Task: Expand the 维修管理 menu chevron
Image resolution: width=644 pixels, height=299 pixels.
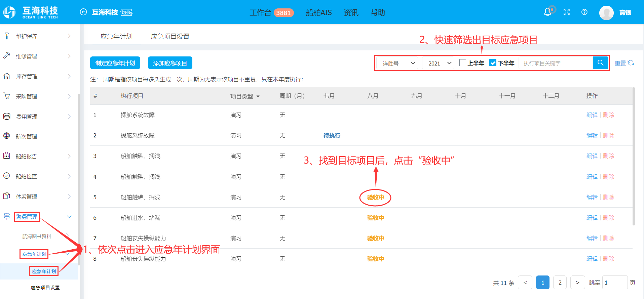Action: click(x=69, y=56)
